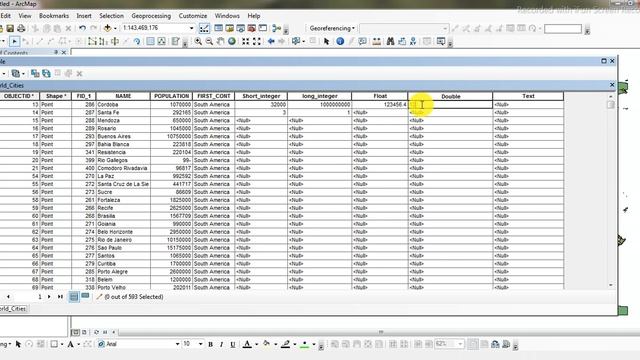640x360 pixels.
Task: Click Related Tables icon in table toolbar
Action: pyautogui.click(x=16, y=73)
